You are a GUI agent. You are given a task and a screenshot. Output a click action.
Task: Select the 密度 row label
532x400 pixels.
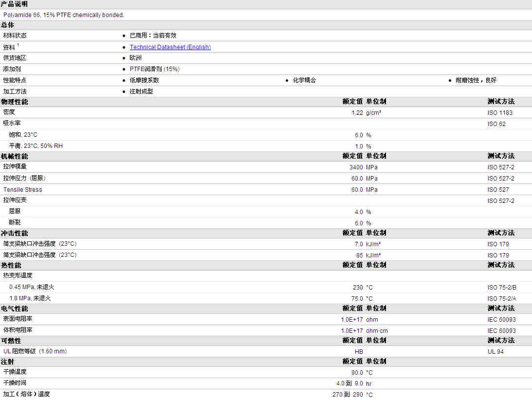pyautogui.click(x=9, y=112)
